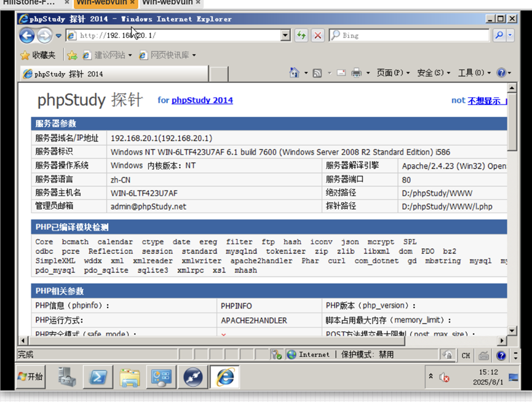Launch PowerShell from the taskbar
This screenshot has width=532, height=402.
pyautogui.click(x=98, y=377)
